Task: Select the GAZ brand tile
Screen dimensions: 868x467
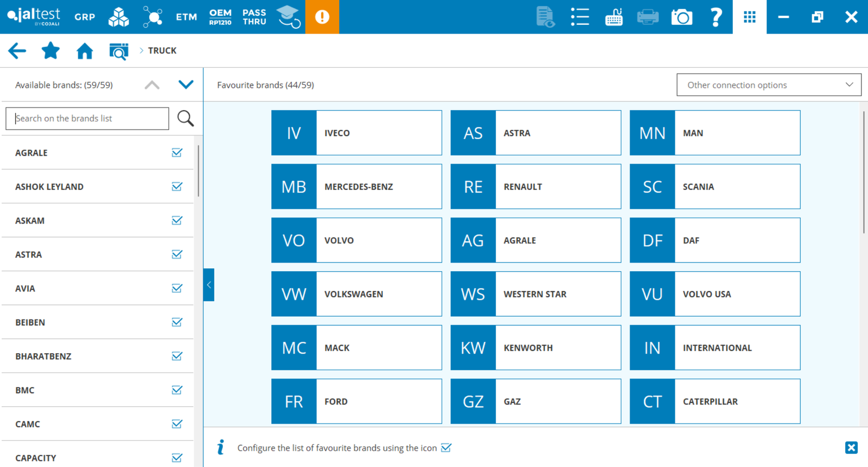Action: click(x=536, y=401)
